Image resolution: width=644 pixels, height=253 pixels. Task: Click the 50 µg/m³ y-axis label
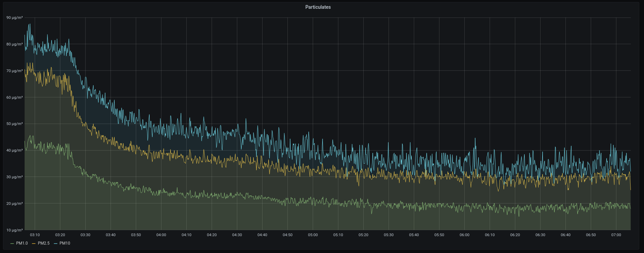(14, 124)
